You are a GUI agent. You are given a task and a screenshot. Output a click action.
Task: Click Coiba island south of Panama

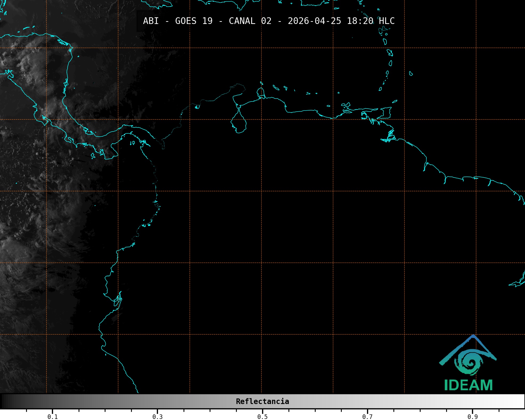[93, 156]
